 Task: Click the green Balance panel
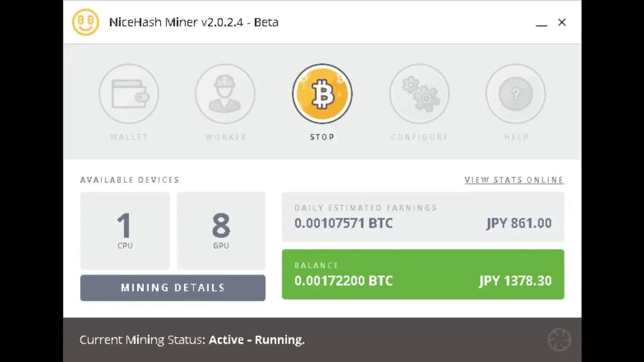423,274
